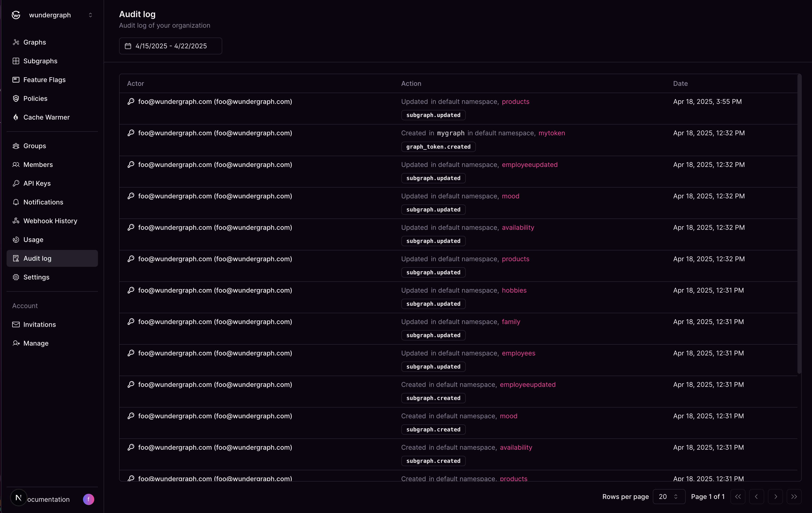Open the Documentation link

coord(48,499)
